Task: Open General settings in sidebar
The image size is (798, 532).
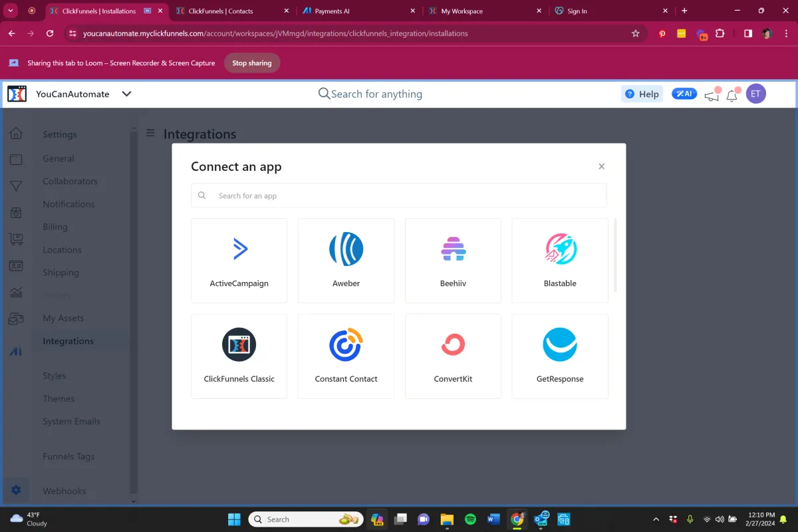Action: tap(59, 158)
